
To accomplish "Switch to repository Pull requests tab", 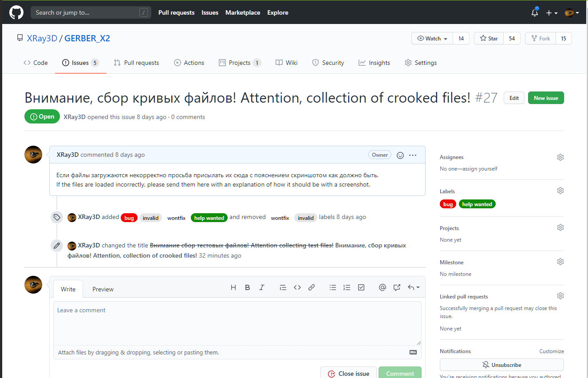I will 136,63.
